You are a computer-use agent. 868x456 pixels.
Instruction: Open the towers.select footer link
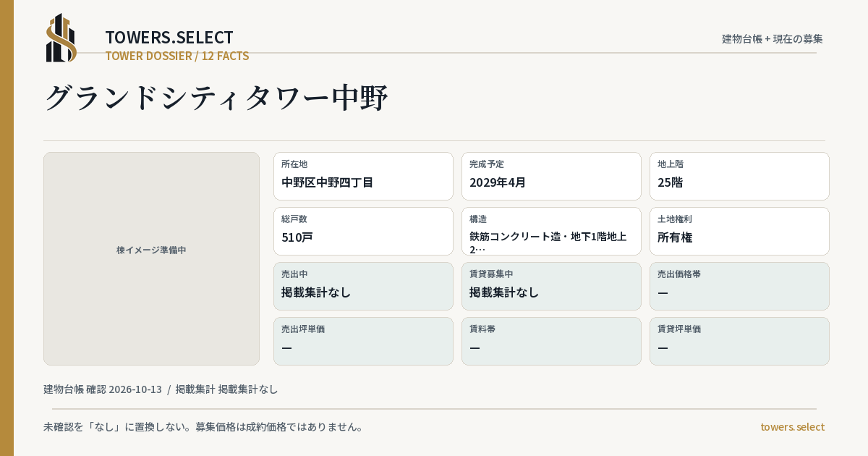pyautogui.click(x=792, y=427)
